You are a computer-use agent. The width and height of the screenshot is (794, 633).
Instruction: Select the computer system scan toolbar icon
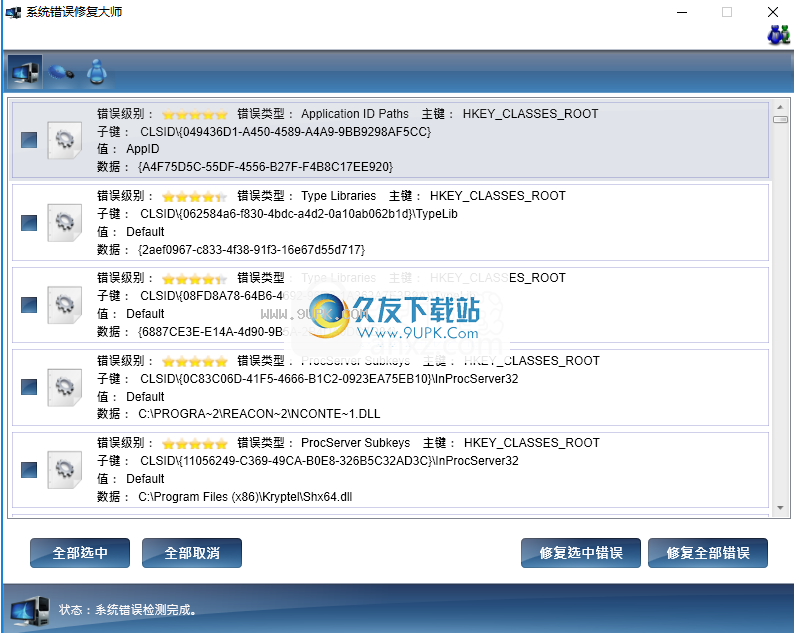pos(25,72)
